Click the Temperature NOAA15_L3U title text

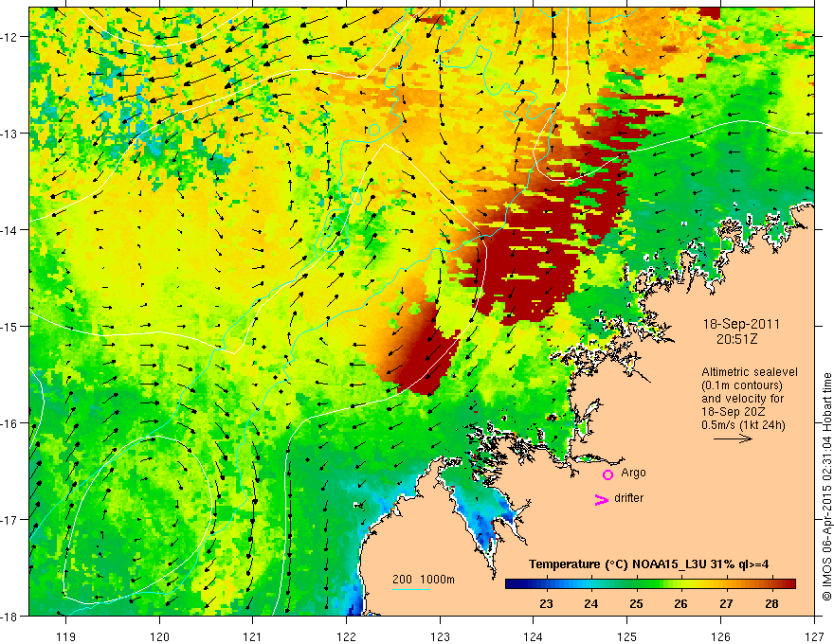648,564
